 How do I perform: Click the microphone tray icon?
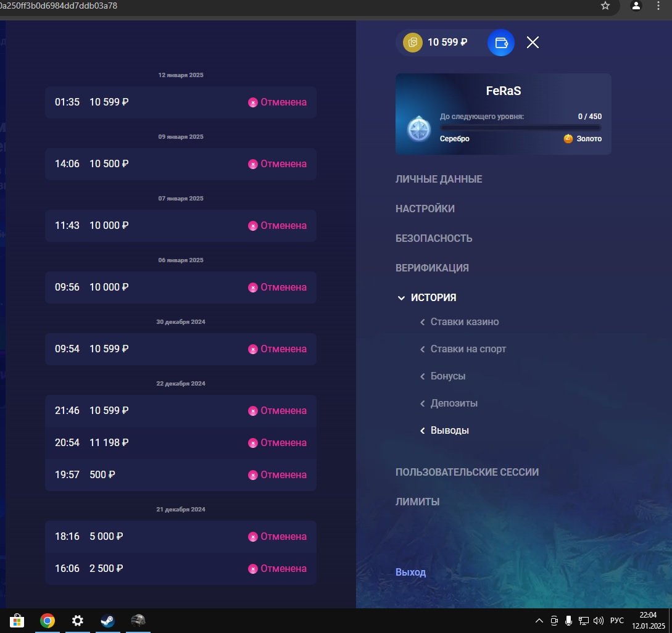coord(568,621)
